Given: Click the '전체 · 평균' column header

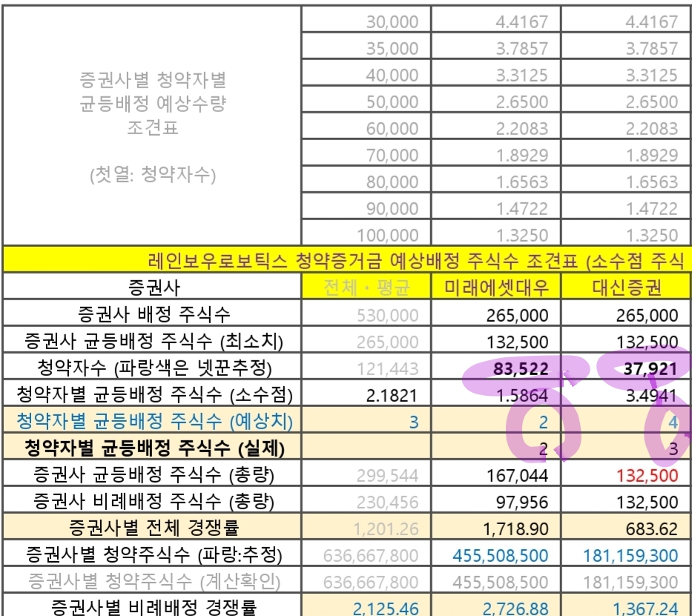Looking at the screenshot, I should coord(366,287).
